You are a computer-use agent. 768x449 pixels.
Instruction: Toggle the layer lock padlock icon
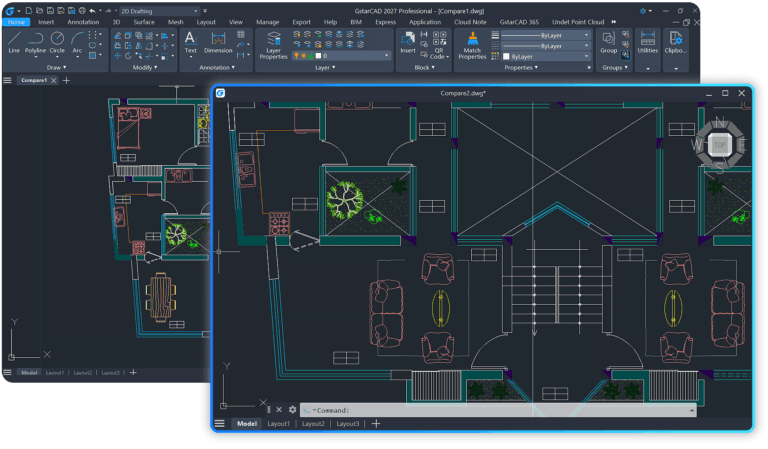point(311,56)
